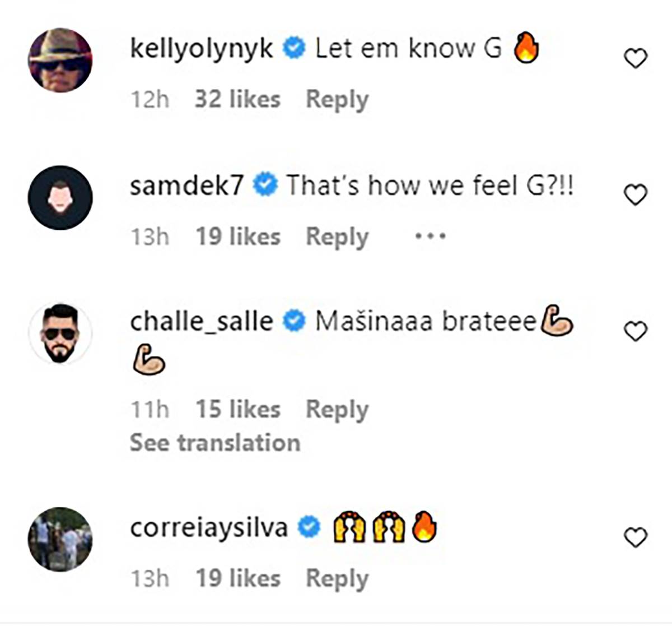Go to challe_salle's profile via username
The image size is (672, 626).
pyautogui.click(x=202, y=322)
